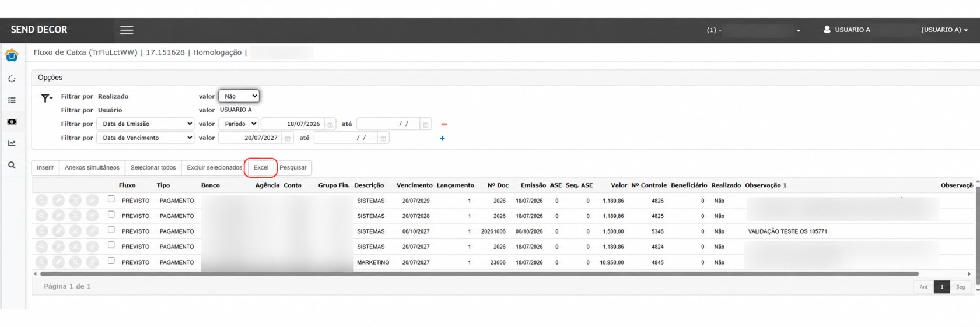Go to next page with Seg
The height and width of the screenshot is (327, 980).
pos(960,287)
